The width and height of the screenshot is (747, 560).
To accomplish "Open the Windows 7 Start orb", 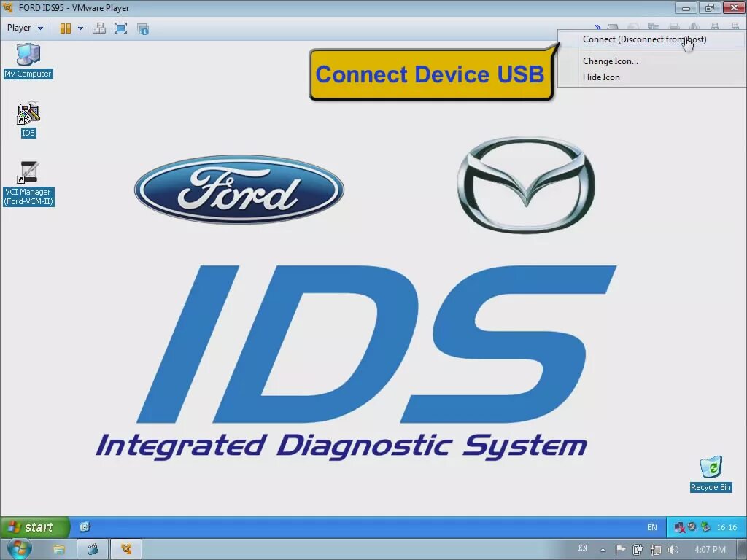I will [19, 548].
